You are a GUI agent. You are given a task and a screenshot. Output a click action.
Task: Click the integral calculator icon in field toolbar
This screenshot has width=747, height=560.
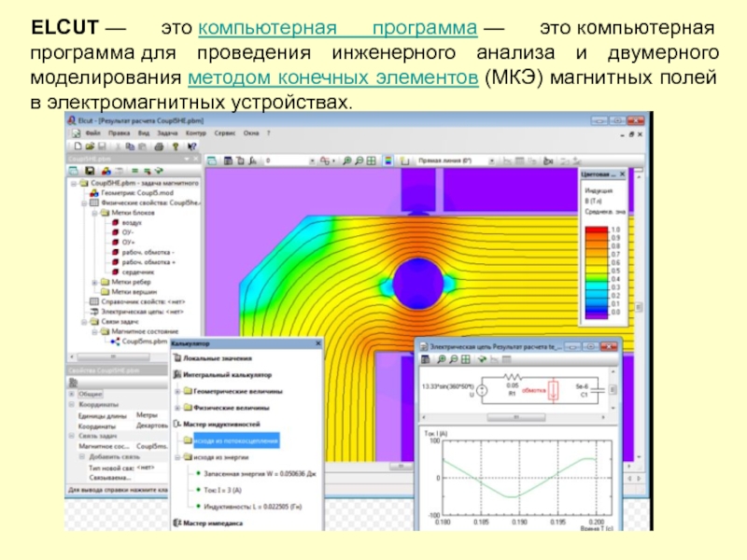click(253, 161)
